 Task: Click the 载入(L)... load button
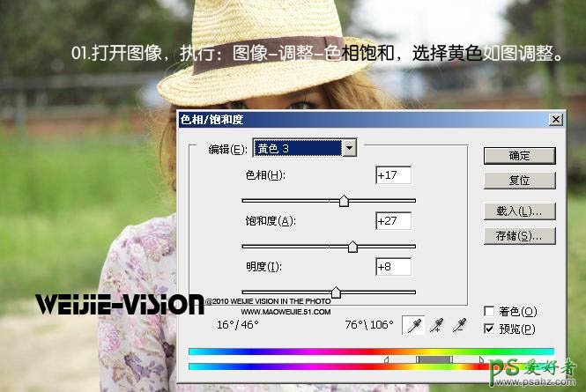[x=519, y=211]
